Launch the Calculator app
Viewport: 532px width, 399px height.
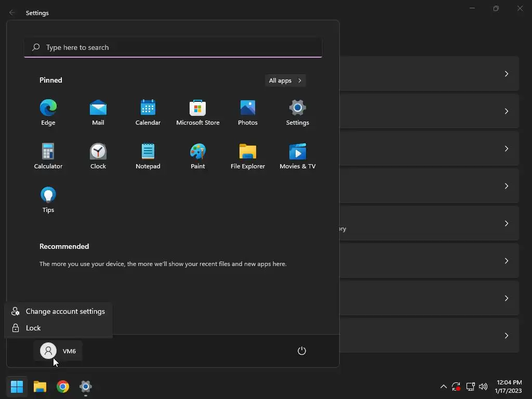coord(48,156)
